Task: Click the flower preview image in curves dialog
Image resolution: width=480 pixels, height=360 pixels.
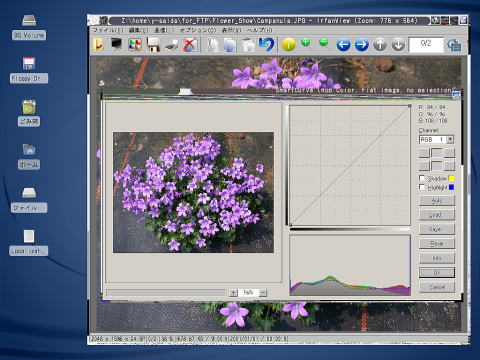Action: (x=193, y=192)
